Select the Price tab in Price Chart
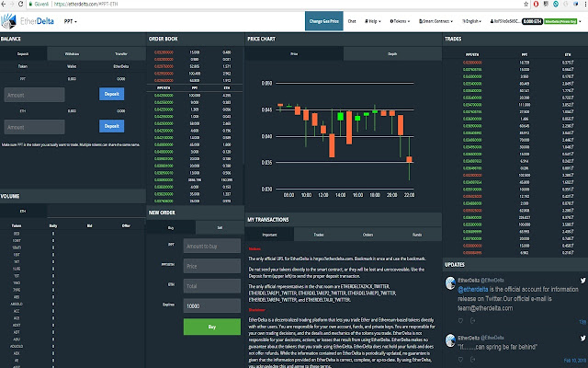588x368 pixels. [294, 53]
